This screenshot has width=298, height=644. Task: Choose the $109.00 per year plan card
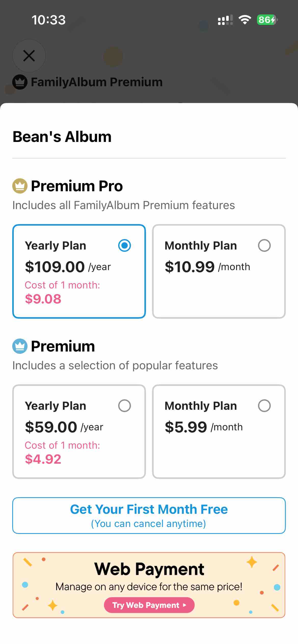tap(79, 271)
